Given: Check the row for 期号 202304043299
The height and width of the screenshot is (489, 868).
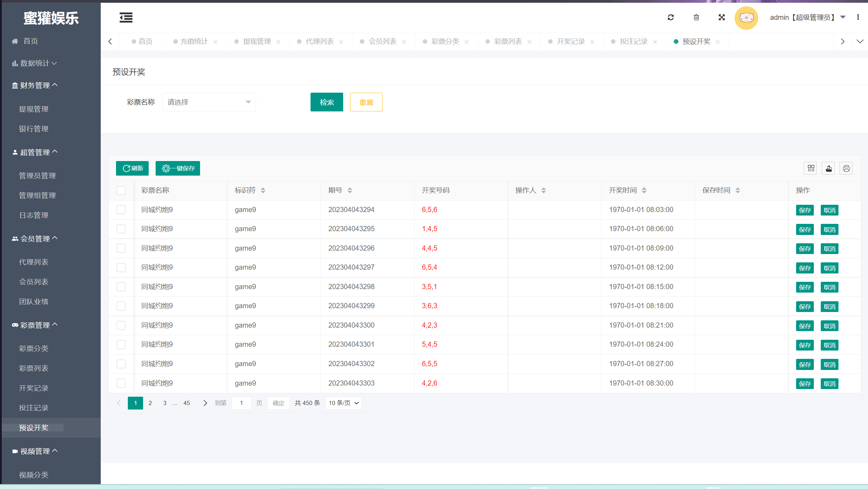Looking at the screenshot, I should [121, 306].
